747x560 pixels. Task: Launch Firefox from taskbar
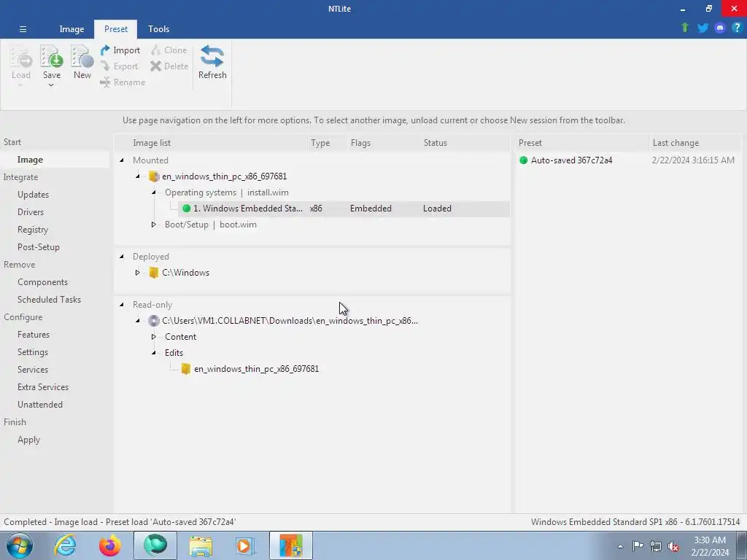(110, 545)
